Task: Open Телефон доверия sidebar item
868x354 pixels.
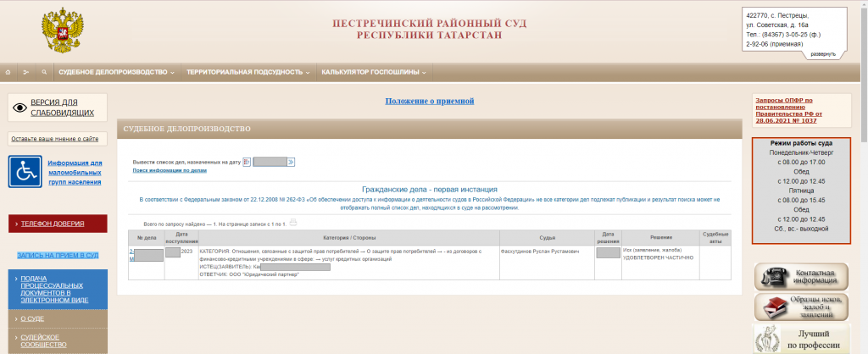Action: (x=58, y=224)
